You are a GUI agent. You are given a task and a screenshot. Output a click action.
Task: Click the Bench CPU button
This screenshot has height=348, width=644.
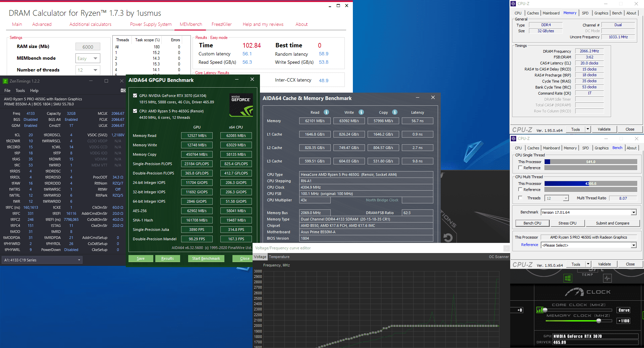[532, 223]
